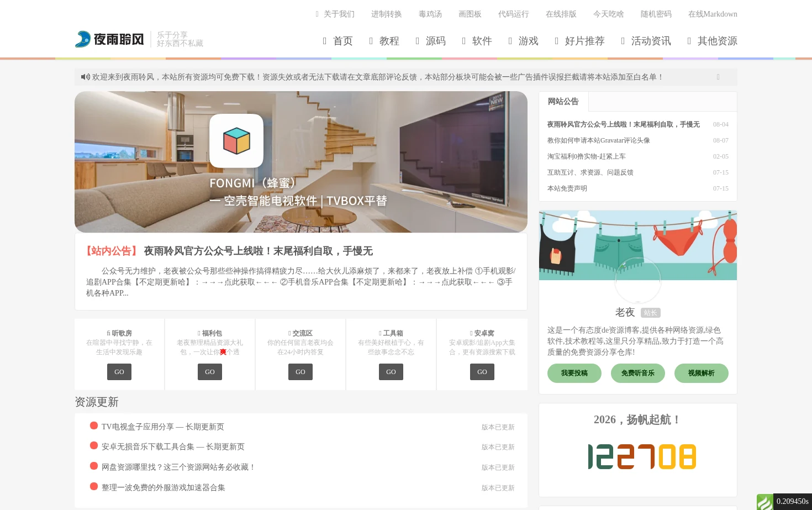The image size is (812, 510).
Task: Open 整理一波免费的外服游戏加速器合集 entry
Action: (x=164, y=487)
